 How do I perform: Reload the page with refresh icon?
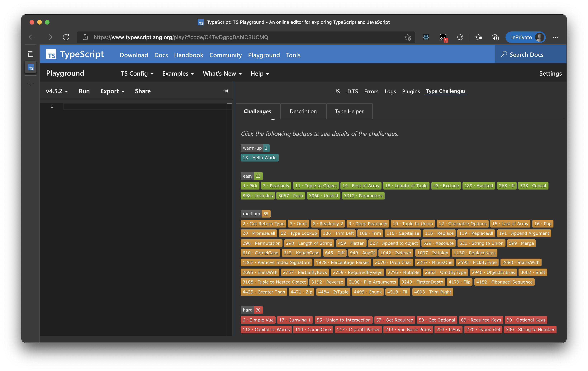[x=66, y=37]
